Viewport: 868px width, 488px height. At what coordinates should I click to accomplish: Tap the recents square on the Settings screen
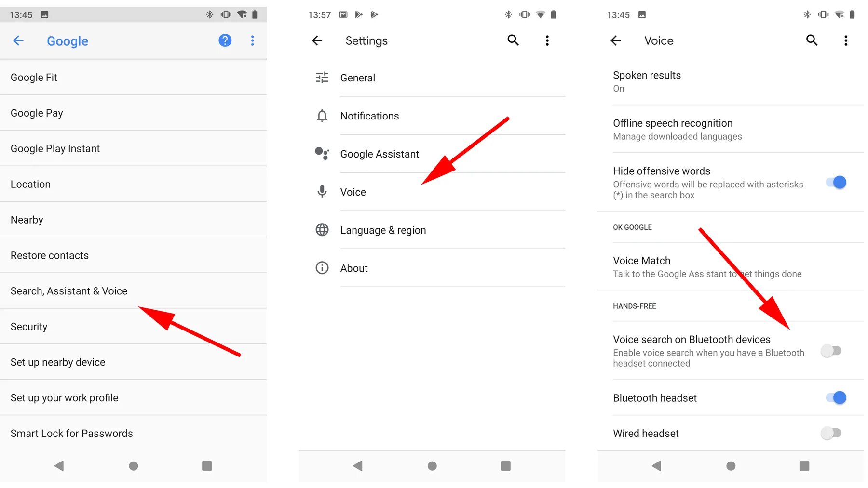[505, 466]
